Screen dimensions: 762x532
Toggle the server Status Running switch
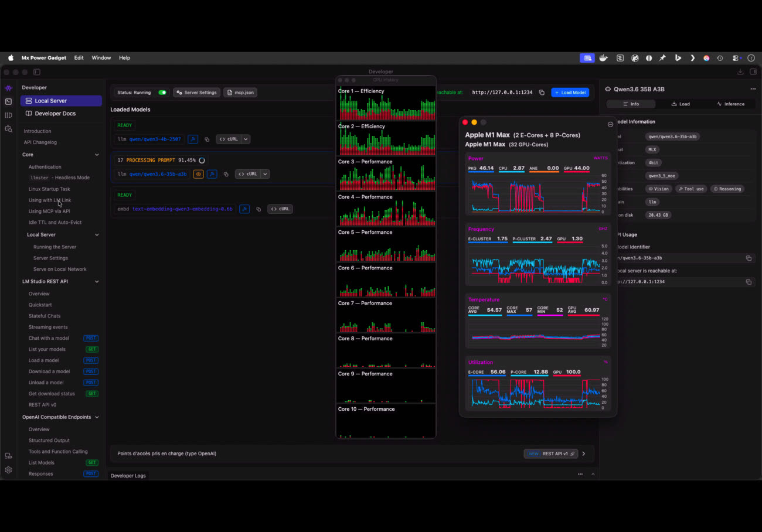pyautogui.click(x=162, y=93)
